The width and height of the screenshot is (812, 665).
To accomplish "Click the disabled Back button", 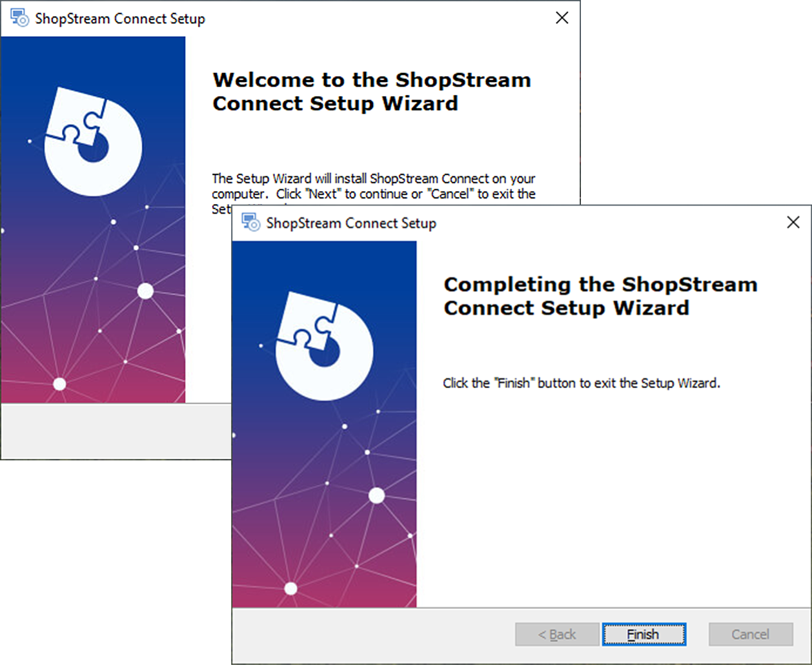I will point(556,634).
